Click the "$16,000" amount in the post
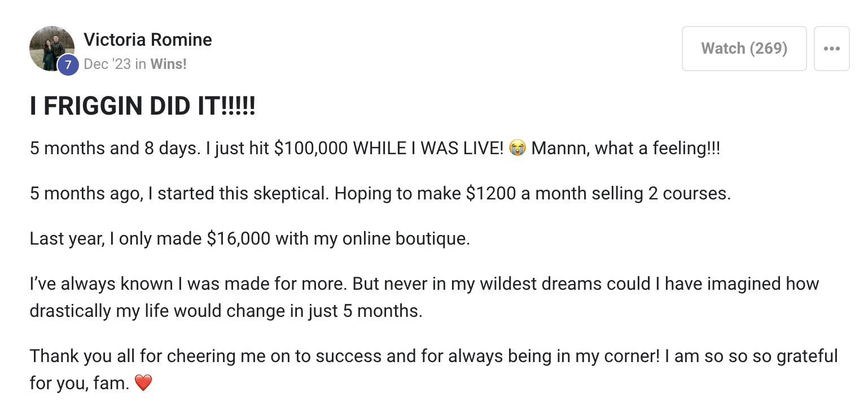 coord(239,238)
